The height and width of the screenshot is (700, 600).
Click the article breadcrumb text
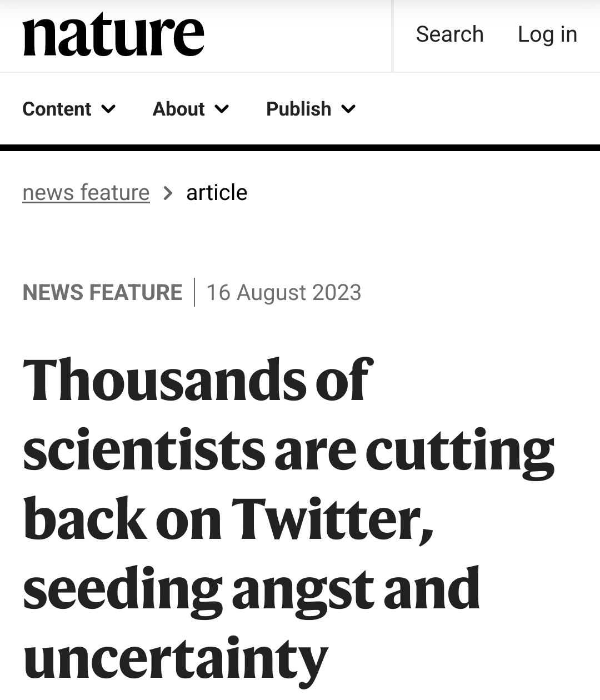click(217, 193)
